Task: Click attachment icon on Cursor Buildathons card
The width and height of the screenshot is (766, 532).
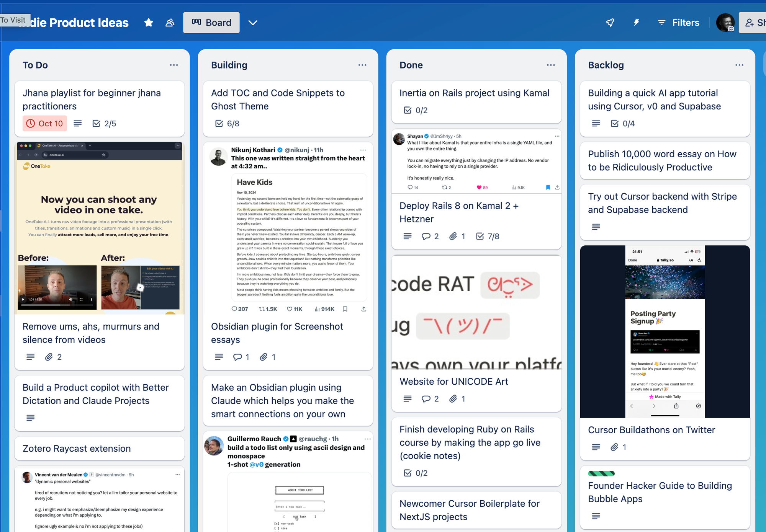Action: (x=614, y=447)
